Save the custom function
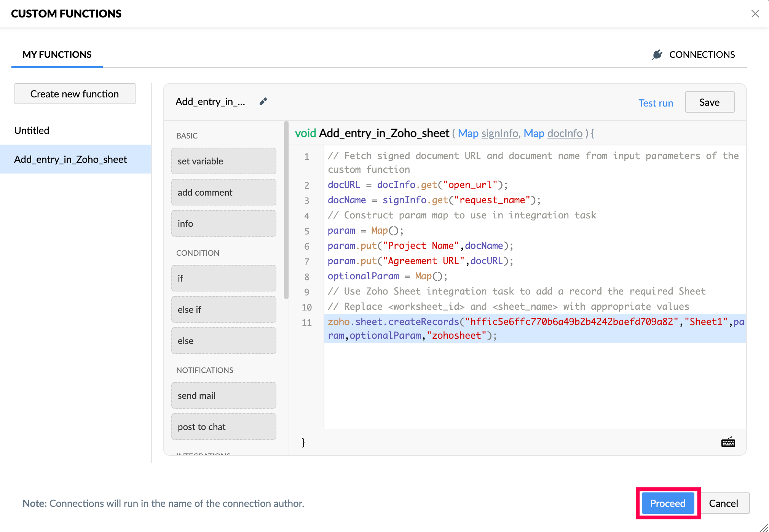The image size is (769, 532). pyautogui.click(x=710, y=102)
